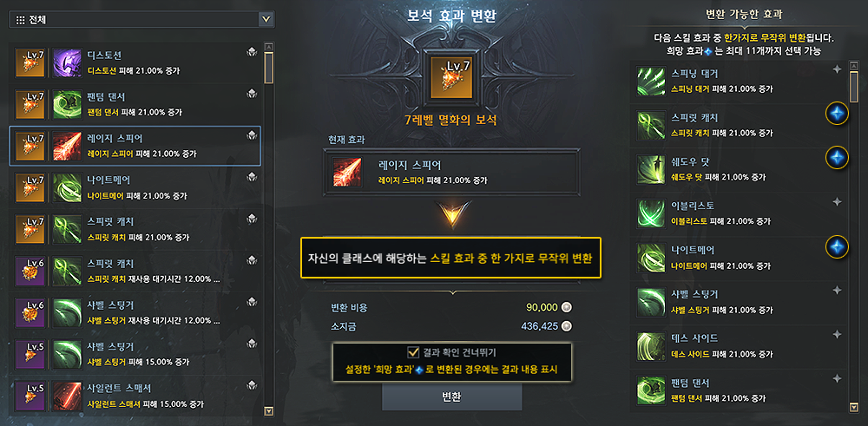868x426 pixels.
Task: Select the 디스토션 Lv.7 gem row
Action: [x=135, y=63]
